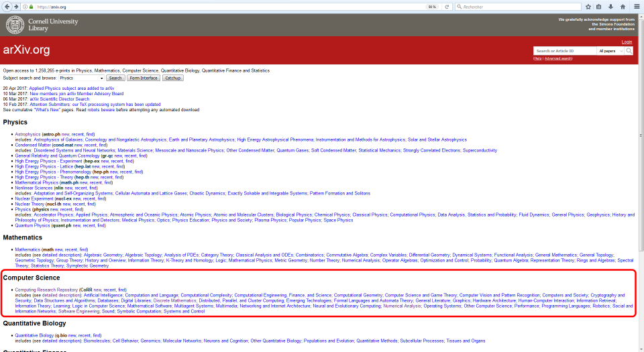644x352 pixels.
Task: Open the Nuclear Experiment link
Action: pos(34,198)
